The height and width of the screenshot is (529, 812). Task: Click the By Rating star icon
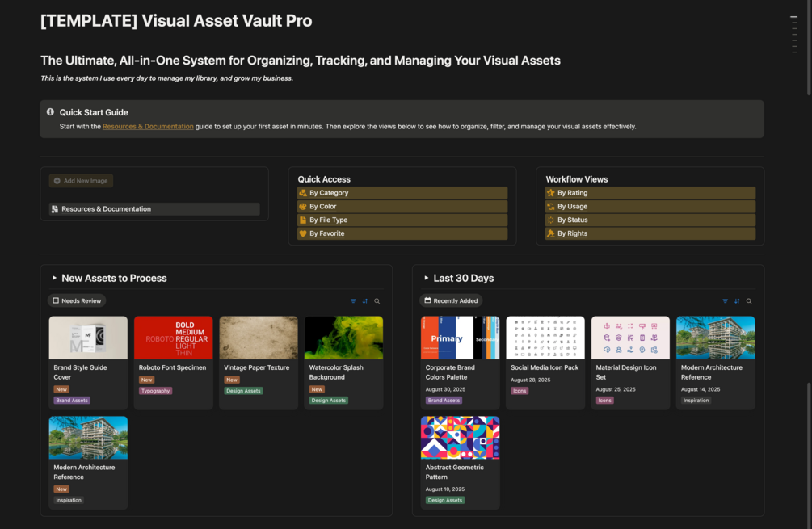(x=550, y=192)
